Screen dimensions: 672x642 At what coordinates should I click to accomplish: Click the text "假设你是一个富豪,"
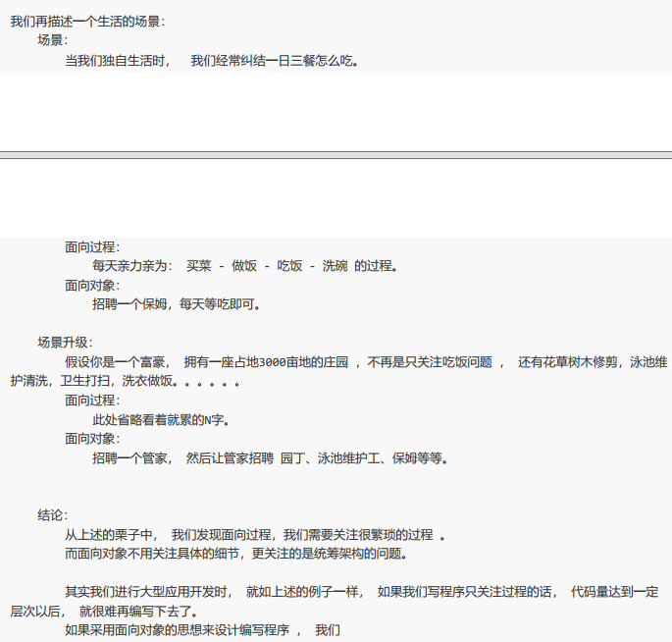coord(118,362)
